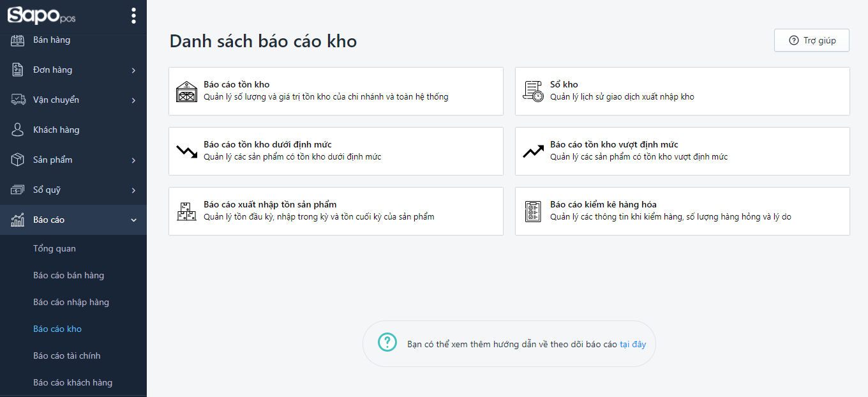Select Báo cáo tài chính in sidebar
Viewport: 868px width, 397px height.
(x=67, y=356)
